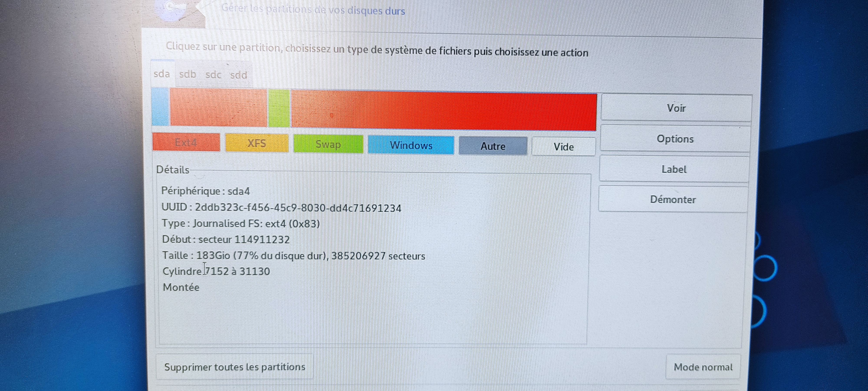This screenshot has width=868, height=391.
Task: Click the Type: Journalised FS ext4 line
Action: [241, 223]
